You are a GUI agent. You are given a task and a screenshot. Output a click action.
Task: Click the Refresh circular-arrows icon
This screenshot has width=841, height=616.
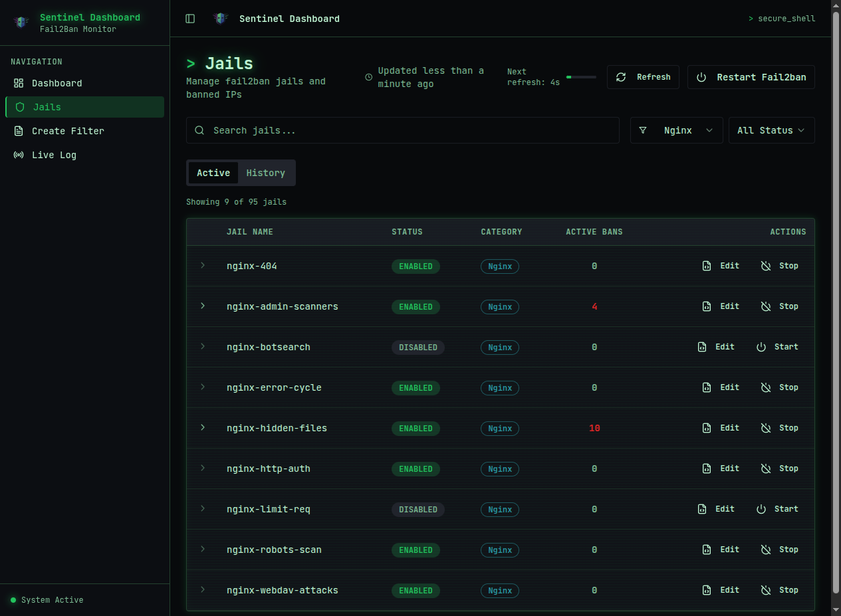[x=621, y=77]
